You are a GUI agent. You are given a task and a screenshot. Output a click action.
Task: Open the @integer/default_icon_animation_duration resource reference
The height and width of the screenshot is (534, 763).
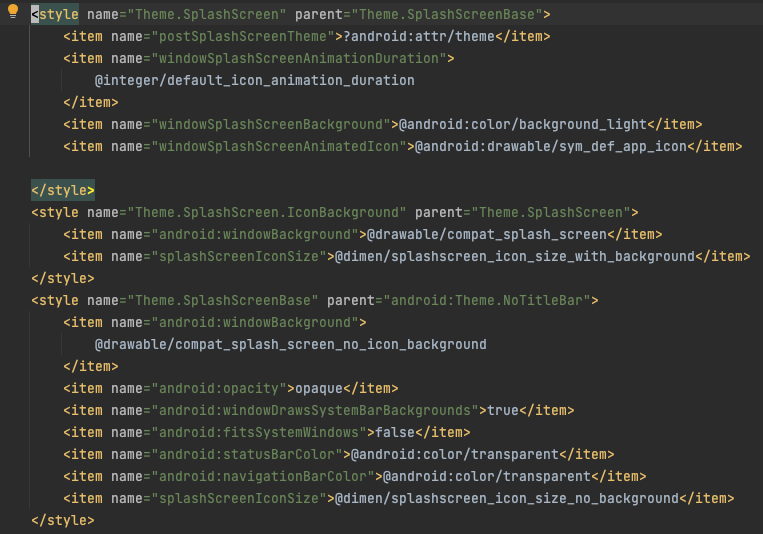click(254, 80)
